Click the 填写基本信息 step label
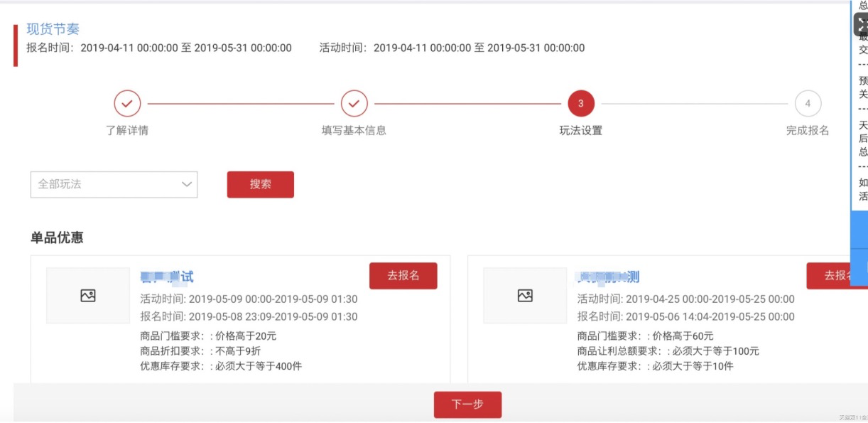 [x=354, y=131]
